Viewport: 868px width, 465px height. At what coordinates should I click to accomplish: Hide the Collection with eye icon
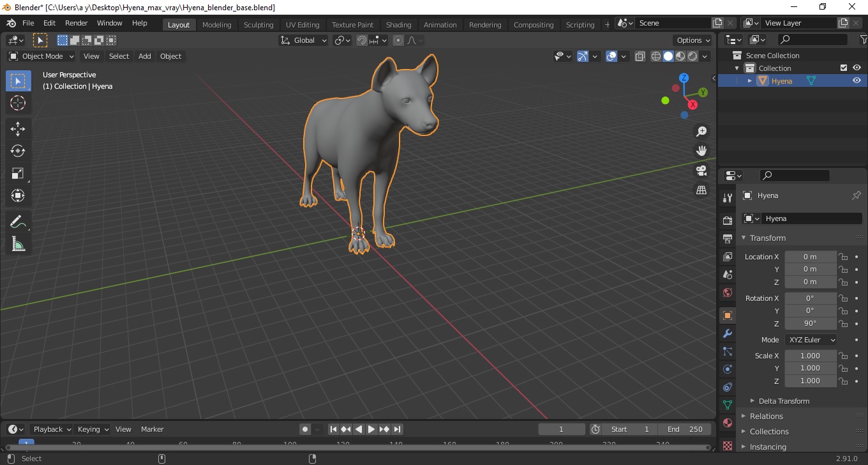coord(857,68)
